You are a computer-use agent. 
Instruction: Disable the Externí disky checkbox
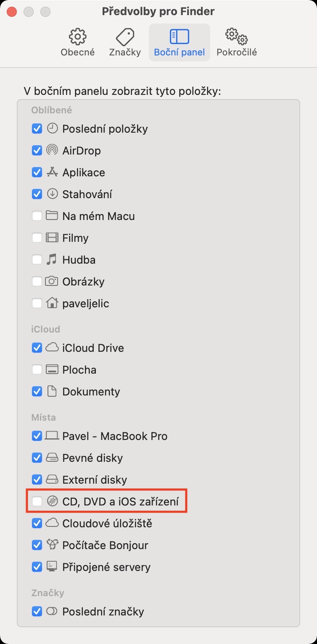coord(37,479)
